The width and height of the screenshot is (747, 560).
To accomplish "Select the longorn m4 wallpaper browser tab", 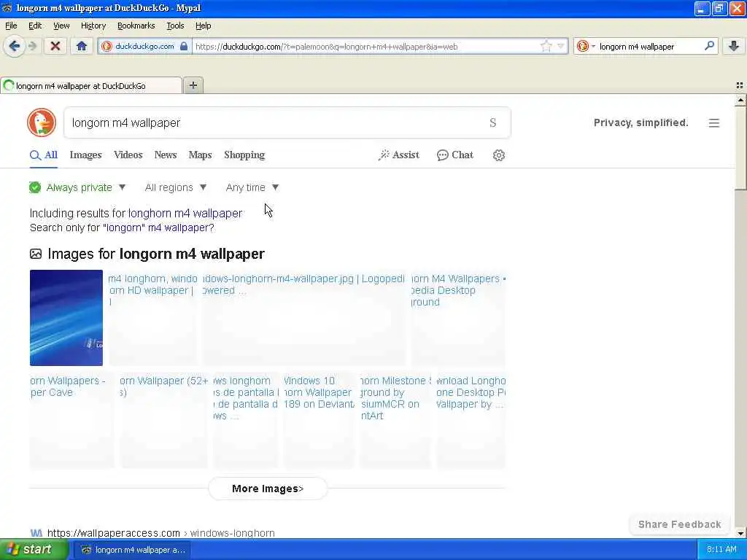I will 90,86.
